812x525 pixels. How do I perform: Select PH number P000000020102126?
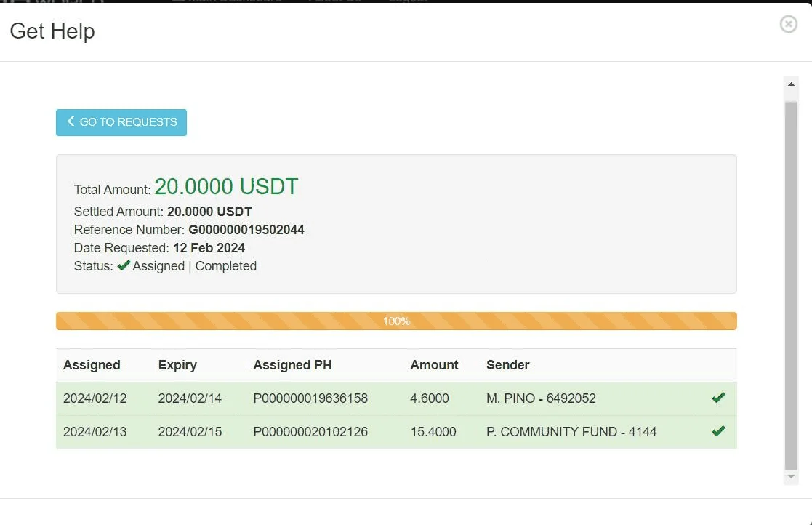click(310, 432)
